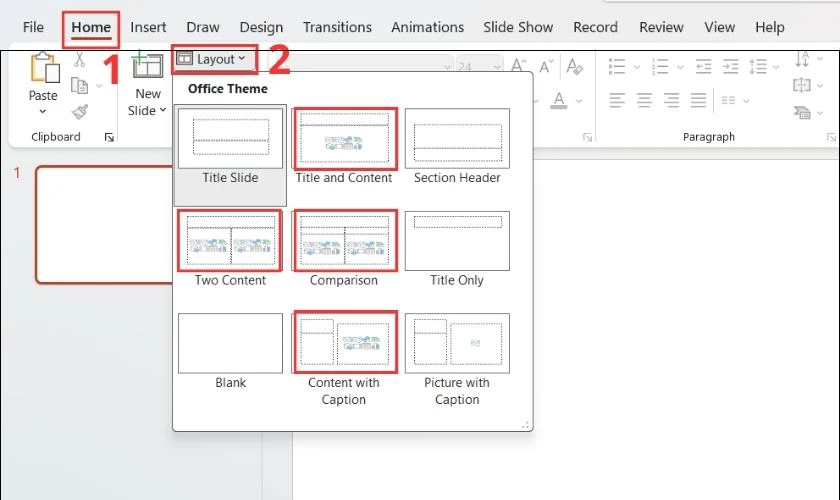The width and height of the screenshot is (840, 500).
Task: Select slide 1 thumbnail in panel
Action: (105, 225)
